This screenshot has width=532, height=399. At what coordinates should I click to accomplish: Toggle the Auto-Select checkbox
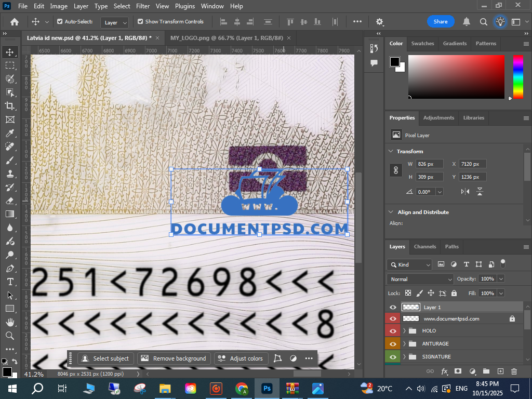pos(60,22)
